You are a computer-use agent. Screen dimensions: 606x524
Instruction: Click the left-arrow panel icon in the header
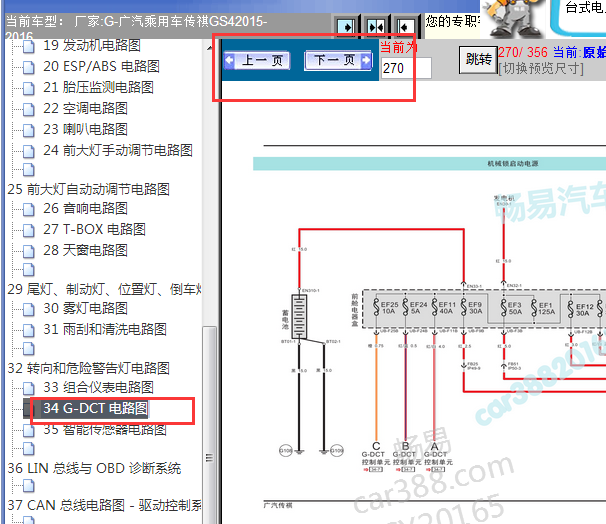pos(405,27)
